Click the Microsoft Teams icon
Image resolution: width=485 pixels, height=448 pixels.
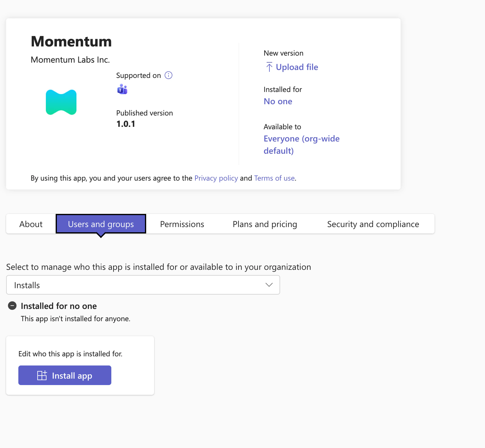point(122,89)
